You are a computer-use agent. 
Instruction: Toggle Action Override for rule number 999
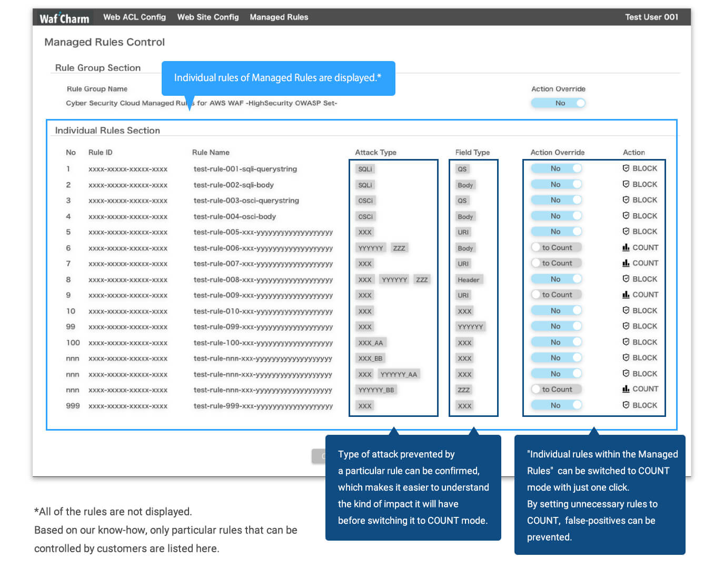click(x=556, y=405)
